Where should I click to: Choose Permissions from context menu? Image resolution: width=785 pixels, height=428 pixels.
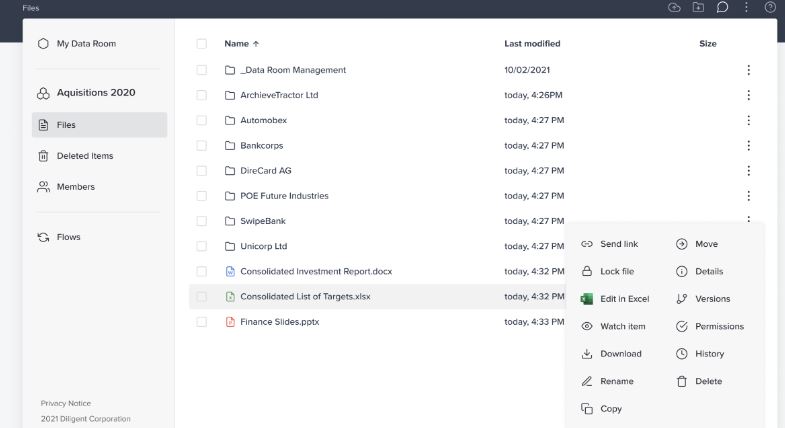click(709, 326)
